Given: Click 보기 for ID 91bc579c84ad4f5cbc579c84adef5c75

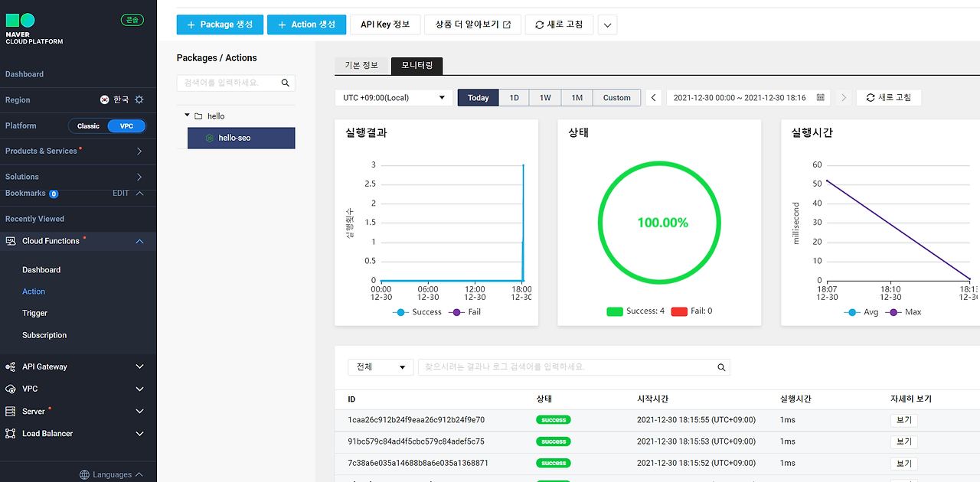Looking at the screenshot, I should point(903,441).
